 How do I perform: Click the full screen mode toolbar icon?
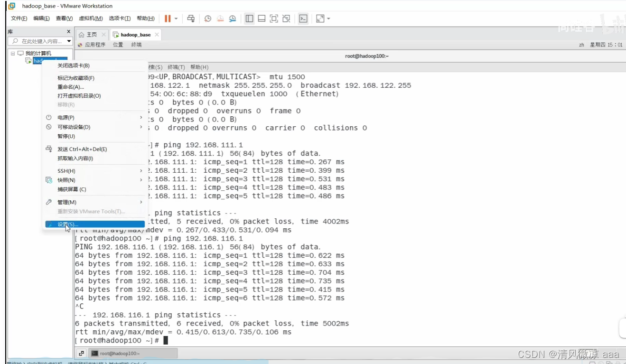274,19
